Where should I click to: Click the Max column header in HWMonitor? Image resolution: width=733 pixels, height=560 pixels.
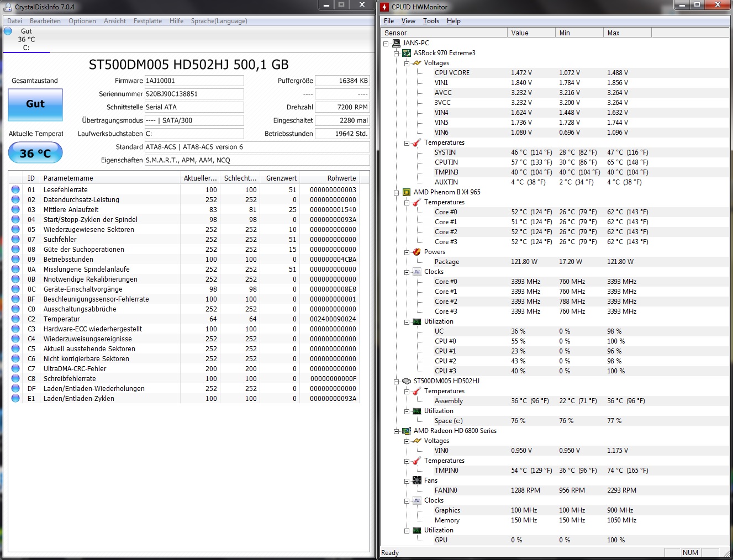click(x=627, y=33)
